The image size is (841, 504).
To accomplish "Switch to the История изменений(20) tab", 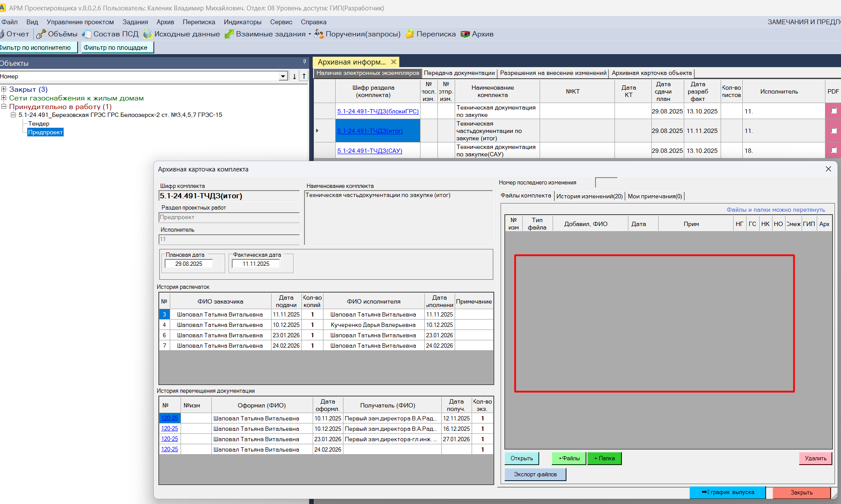I will (x=589, y=196).
